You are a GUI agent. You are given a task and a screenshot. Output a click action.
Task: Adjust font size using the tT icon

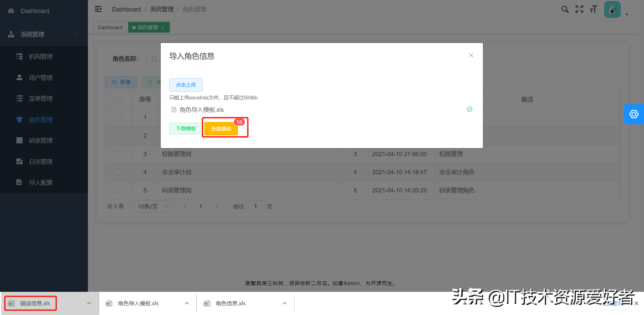pos(593,9)
